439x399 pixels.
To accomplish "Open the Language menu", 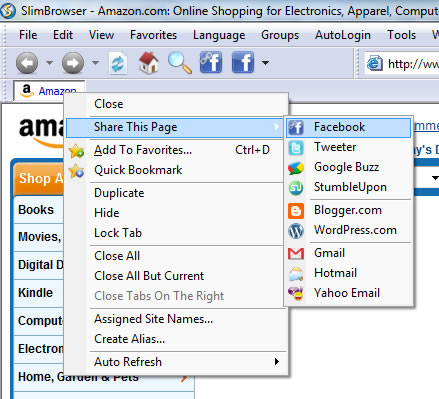I will pos(219,35).
